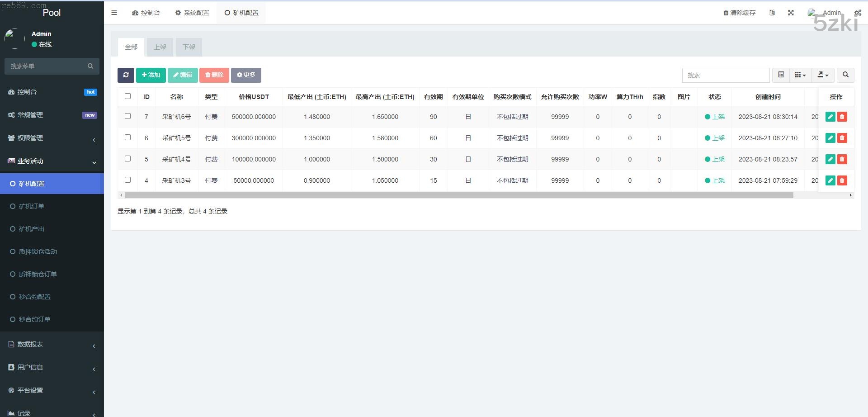Open the export data dropdown
Screen dimensions: 868x417
click(x=823, y=75)
